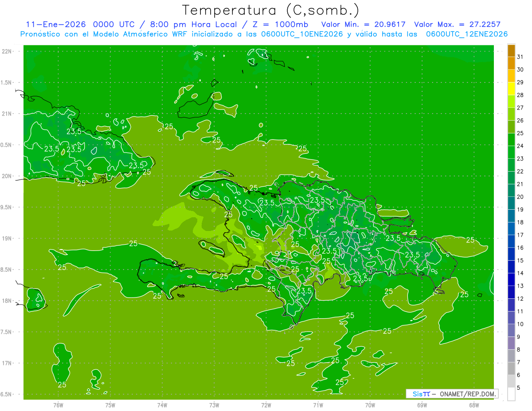Click the "Valor Max. = 27.2257" value
Screen dimensions: 532x411
(457, 24)
